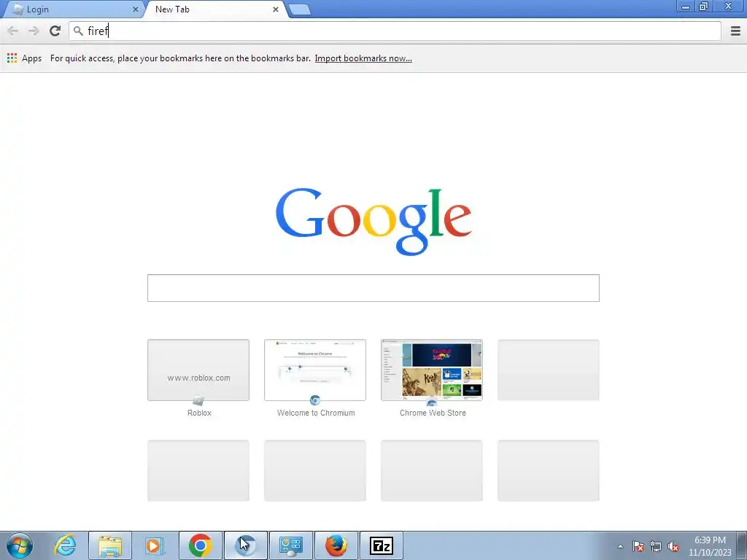747x560 pixels.
Task: Open the Chrome Web Store thumbnail
Action: (432, 370)
